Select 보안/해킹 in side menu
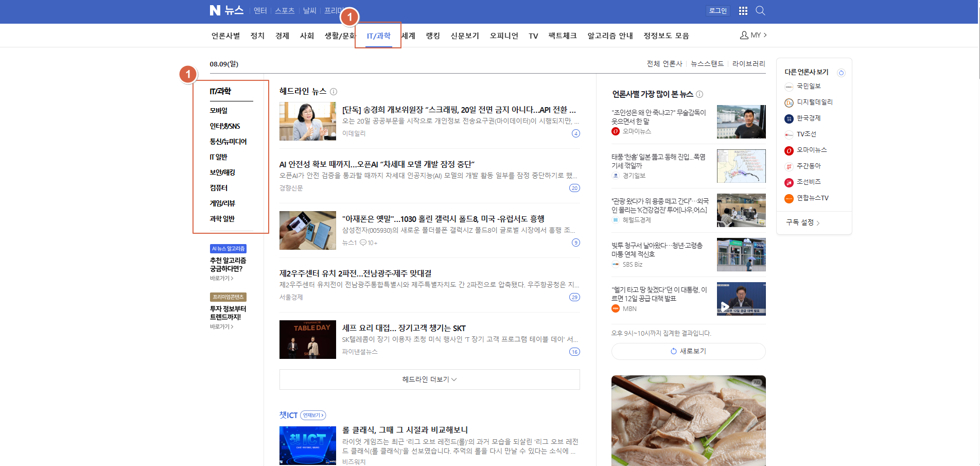Screen dimensions: 980x466 [x=222, y=172]
